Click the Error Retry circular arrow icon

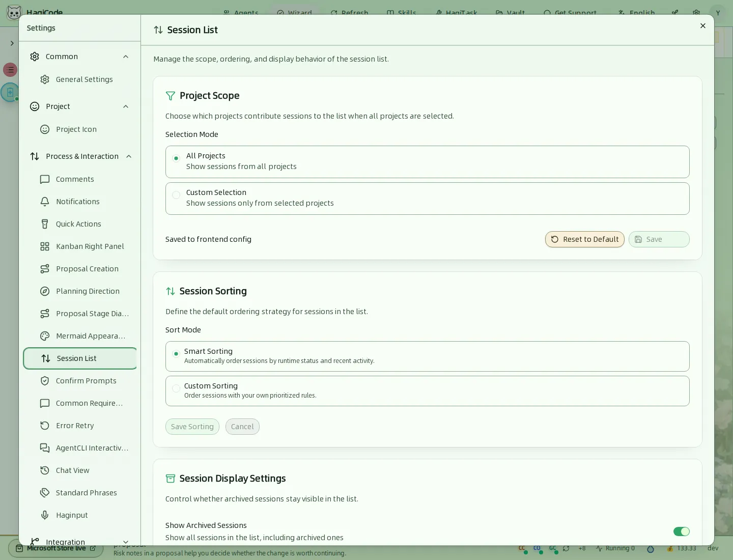(45, 426)
